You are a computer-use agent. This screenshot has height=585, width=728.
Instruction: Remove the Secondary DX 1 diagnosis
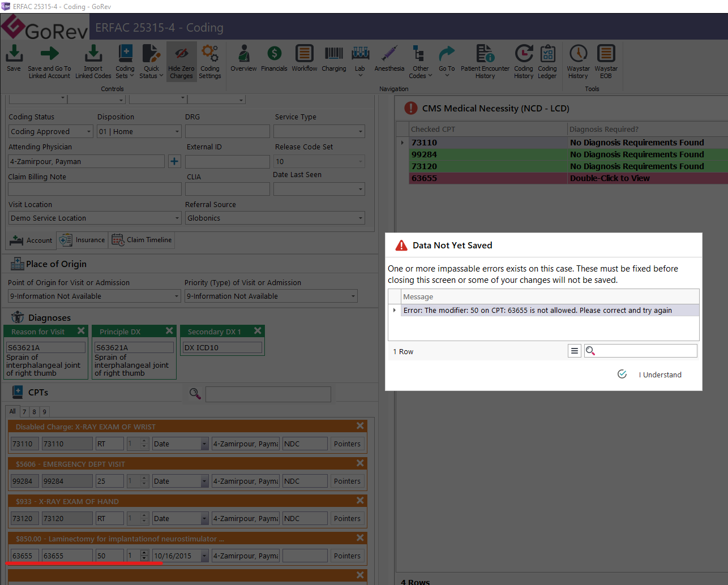tap(258, 331)
